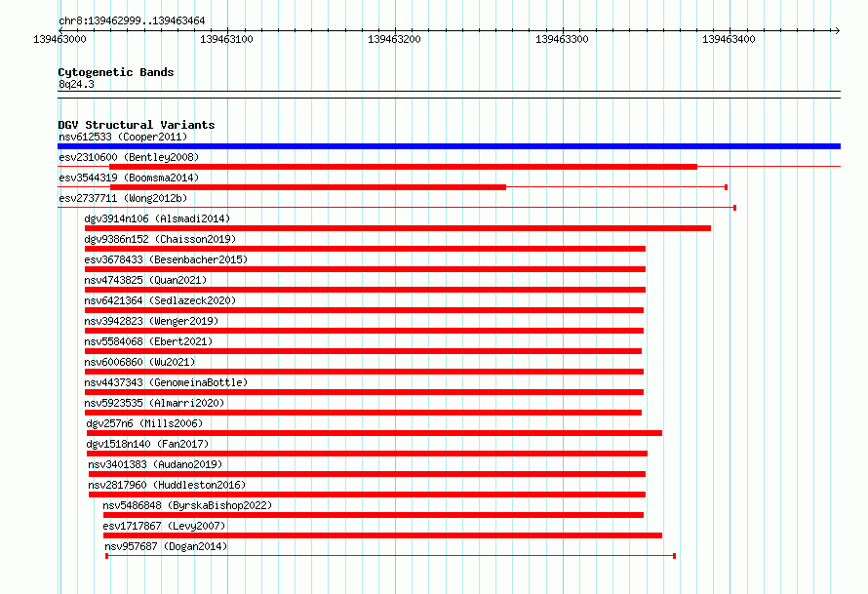Click the red nsv5486848 variant bar
The width and height of the screenshot is (868, 594).
point(374,515)
